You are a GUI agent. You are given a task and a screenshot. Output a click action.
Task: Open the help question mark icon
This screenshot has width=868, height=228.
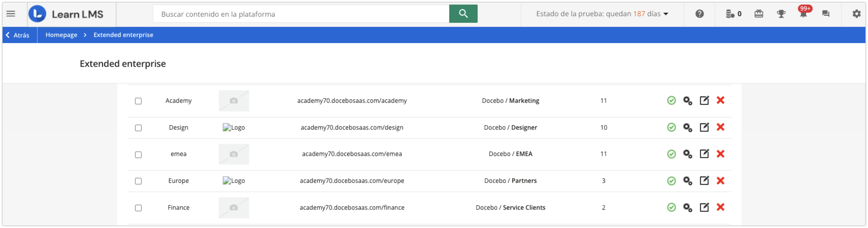point(699,14)
